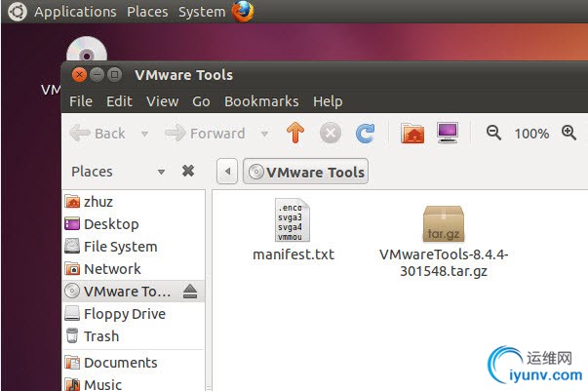The height and width of the screenshot is (391, 588).
Task: Eject the VMware Tools disc
Action: pyautogui.click(x=190, y=292)
